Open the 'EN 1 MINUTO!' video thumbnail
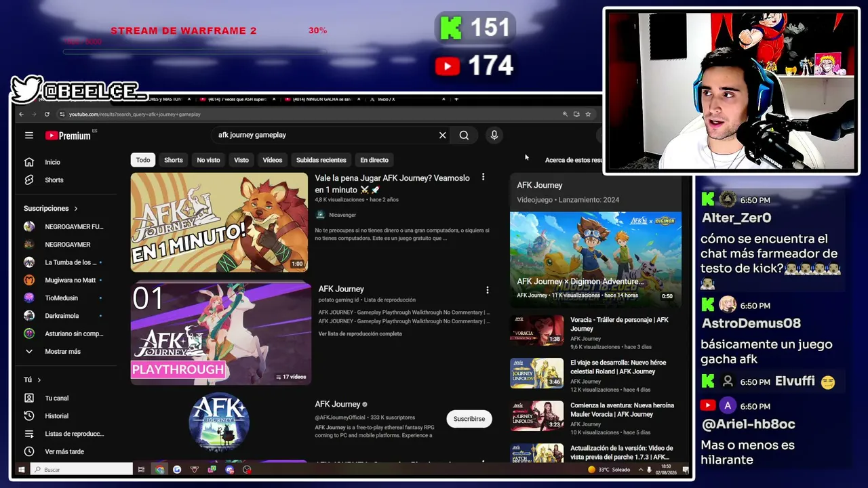868x488 pixels. (219, 222)
